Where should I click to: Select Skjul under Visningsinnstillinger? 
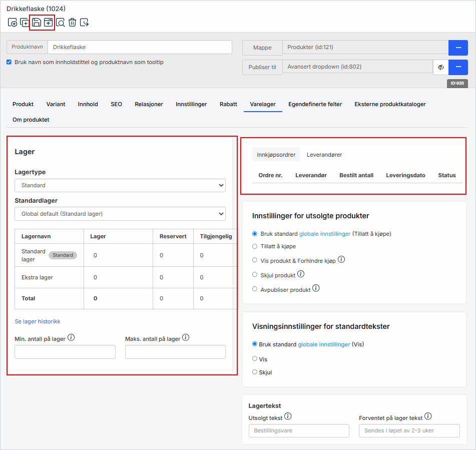(x=255, y=372)
